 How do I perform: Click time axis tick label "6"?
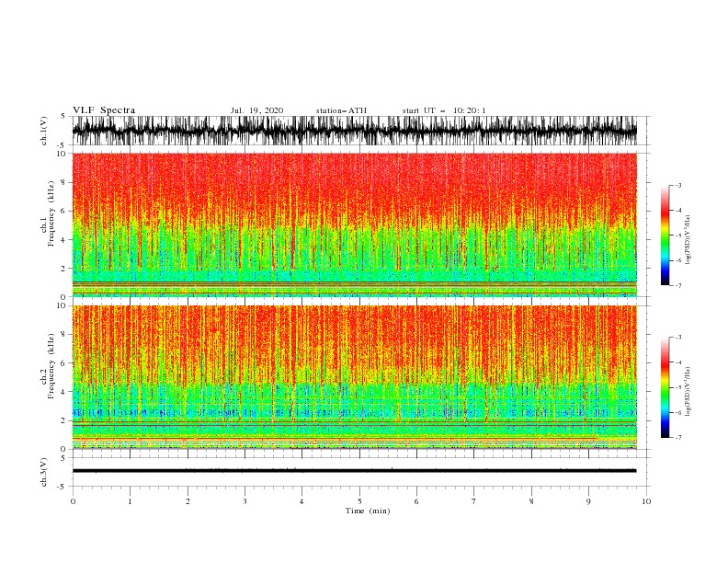click(x=416, y=501)
